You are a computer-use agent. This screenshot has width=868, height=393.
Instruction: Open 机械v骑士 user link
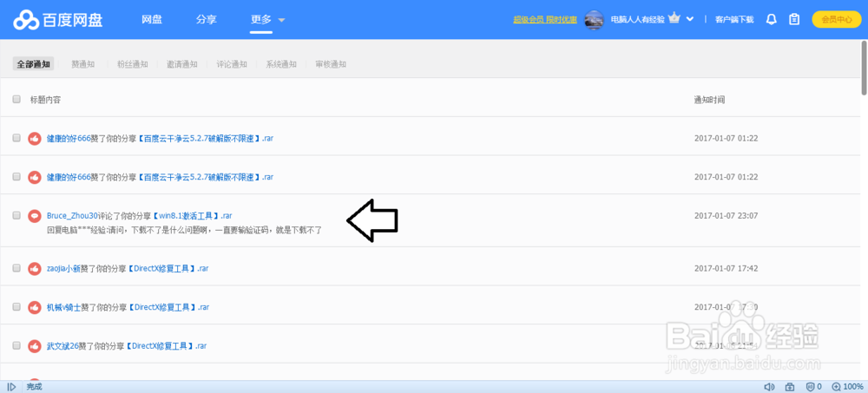[63, 307]
